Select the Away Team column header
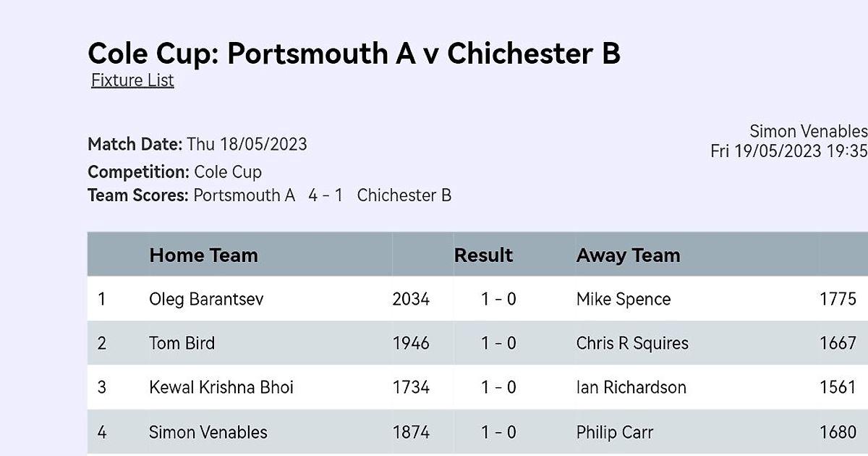868x456 pixels. [x=628, y=256]
